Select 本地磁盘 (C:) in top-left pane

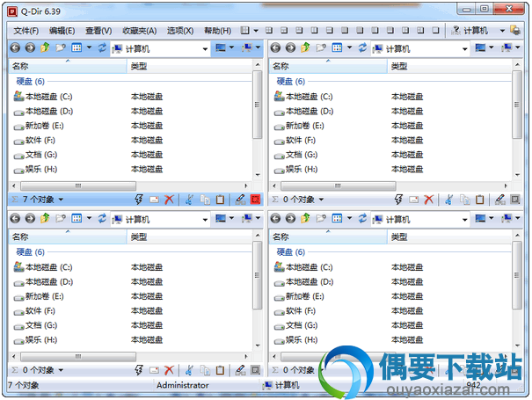click(x=43, y=97)
